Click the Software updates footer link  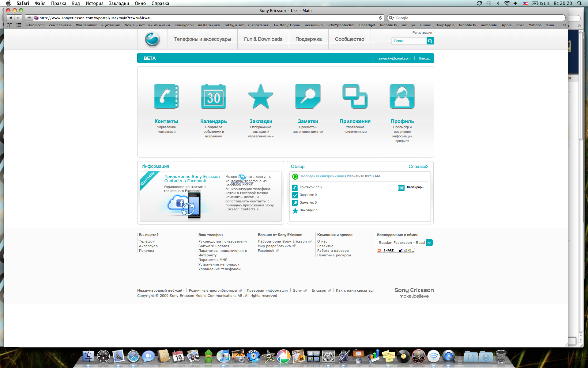tap(213, 246)
